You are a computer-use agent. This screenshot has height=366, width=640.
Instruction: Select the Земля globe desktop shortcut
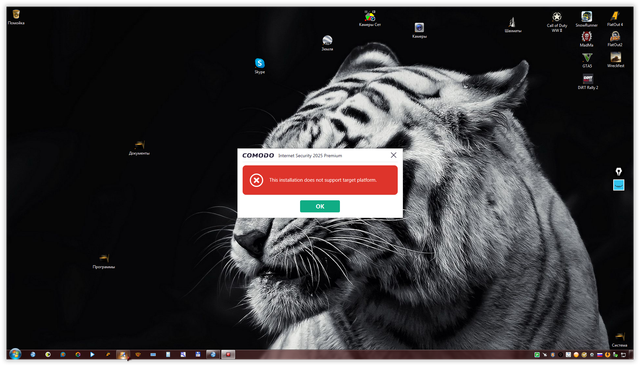pyautogui.click(x=327, y=43)
